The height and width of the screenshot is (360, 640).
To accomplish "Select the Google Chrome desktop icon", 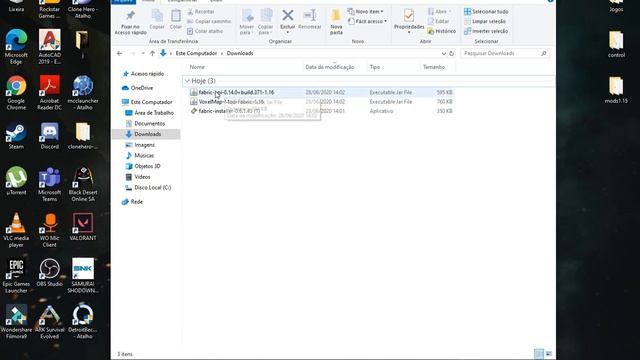I will 16,93.
